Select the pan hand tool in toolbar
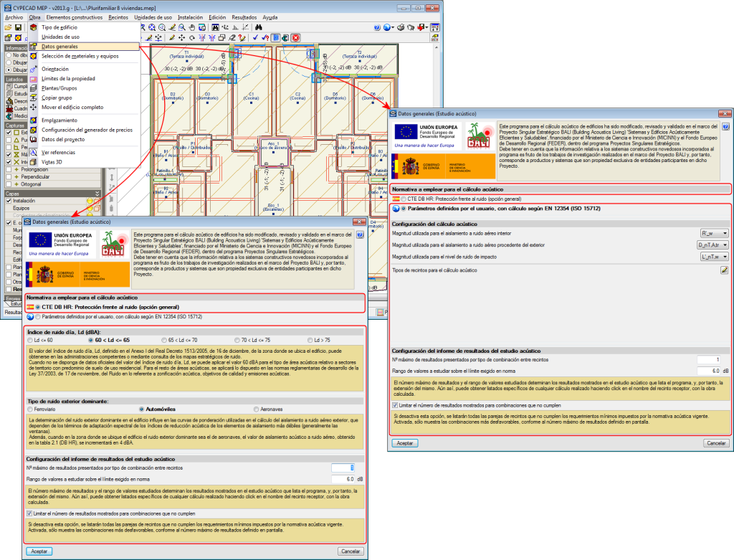Image resolution: width=734 pixels, height=560 pixels. tap(191, 28)
